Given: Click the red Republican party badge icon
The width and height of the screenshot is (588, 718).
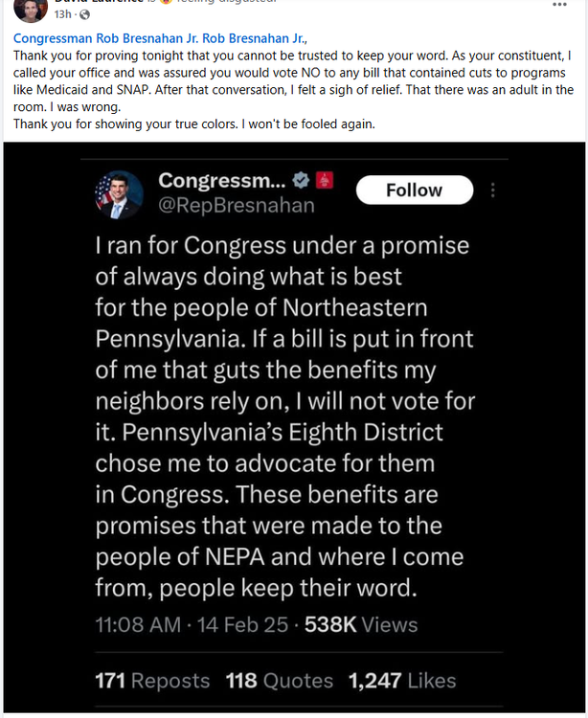Looking at the screenshot, I should click(x=324, y=180).
